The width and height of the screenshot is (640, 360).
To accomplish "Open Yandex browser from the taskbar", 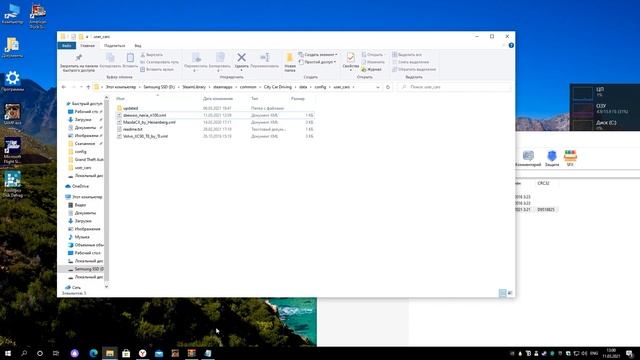I will [x=142, y=353].
